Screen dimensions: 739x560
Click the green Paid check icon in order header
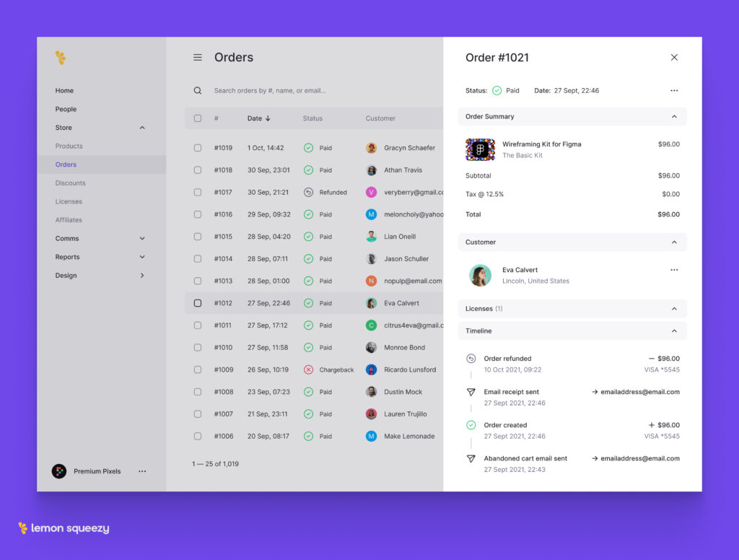pyautogui.click(x=497, y=90)
